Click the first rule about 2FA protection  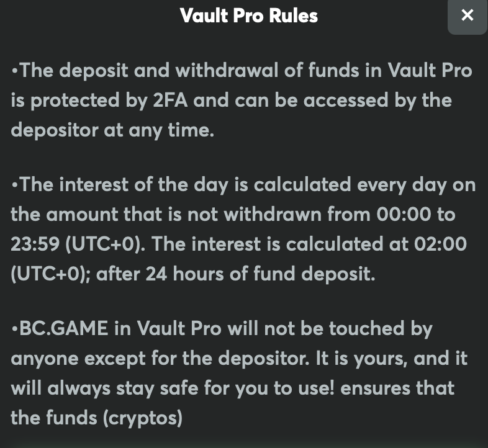242,100
